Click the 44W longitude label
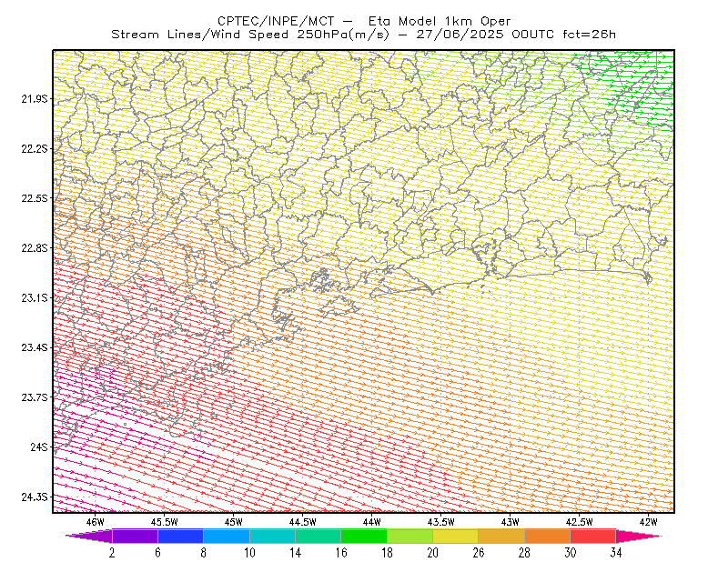Viewport: 728px width, 562px height. 372,522
